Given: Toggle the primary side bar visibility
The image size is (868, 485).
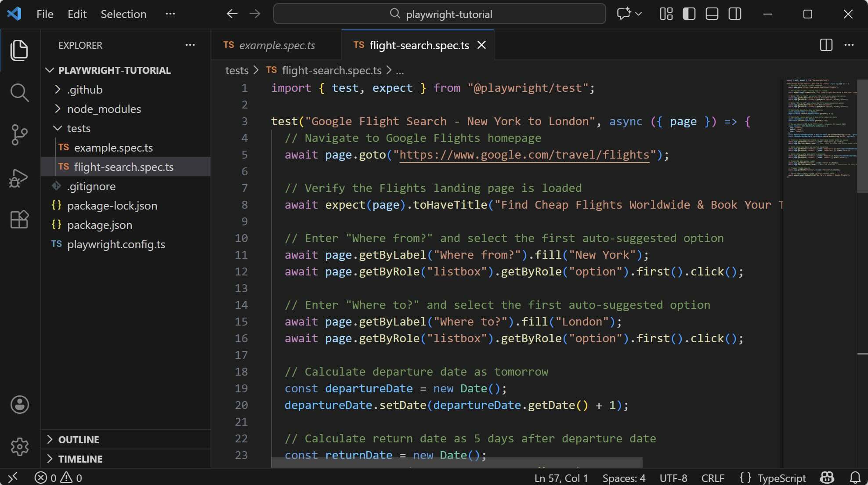Looking at the screenshot, I should point(689,14).
